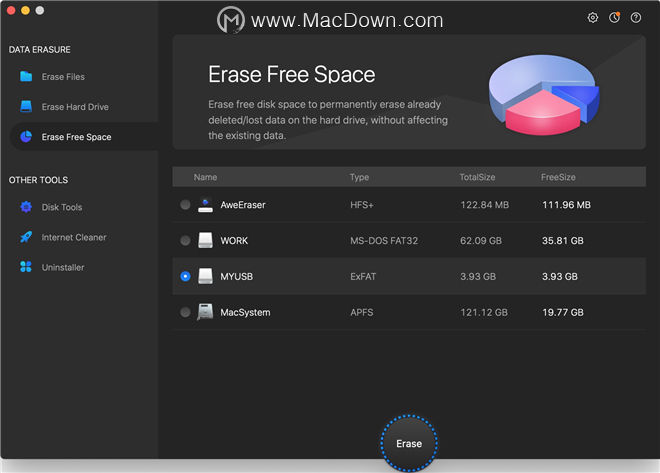Screen dimensions: 660x473
Task: Click the 111.96 MB free size
Action: click(x=566, y=205)
